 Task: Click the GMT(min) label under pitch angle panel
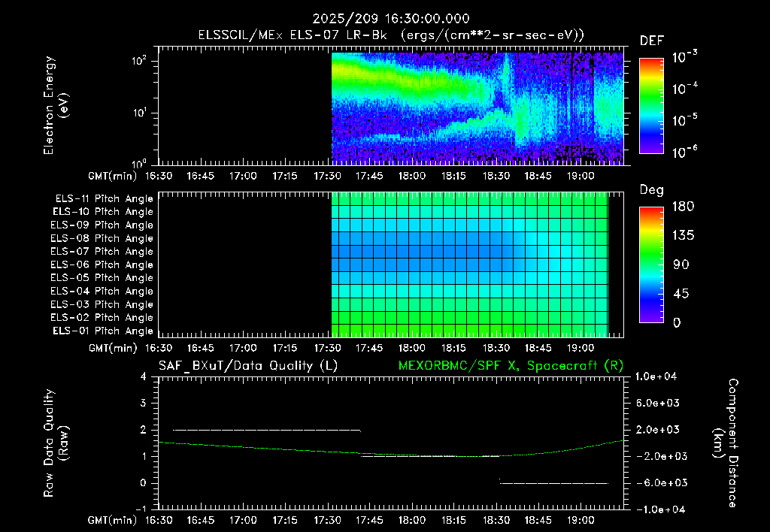(113, 348)
